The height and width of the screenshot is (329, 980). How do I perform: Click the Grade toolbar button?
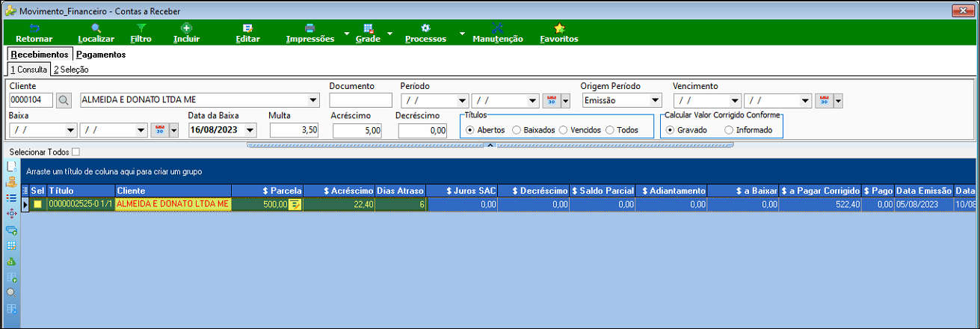(x=368, y=33)
